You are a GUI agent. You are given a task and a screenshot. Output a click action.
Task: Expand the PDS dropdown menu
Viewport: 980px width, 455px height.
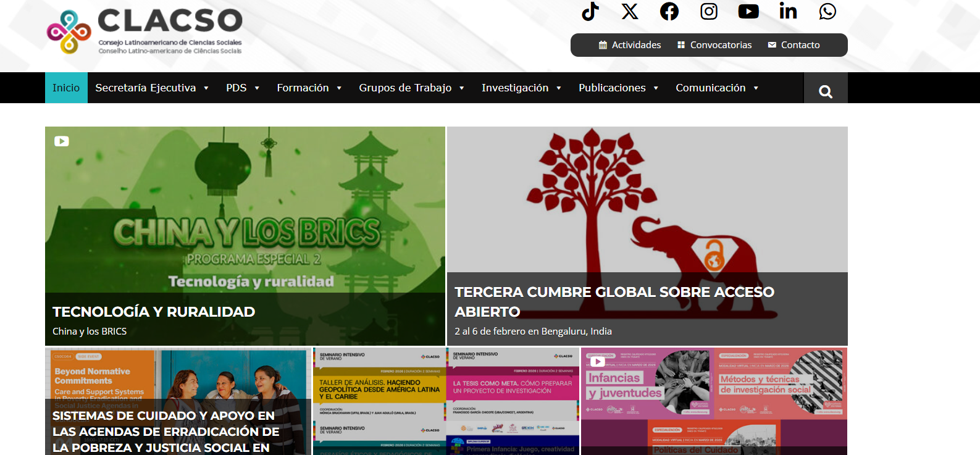pos(243,88)
